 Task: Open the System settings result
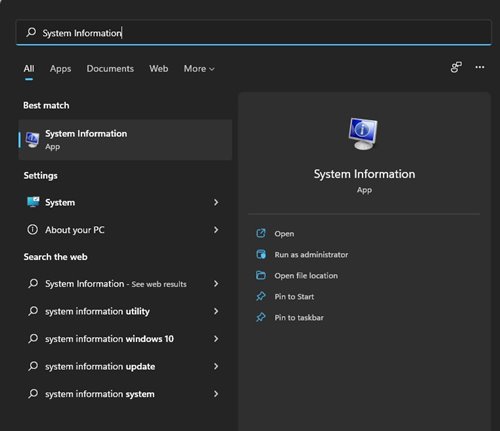[x=124, y=202]
